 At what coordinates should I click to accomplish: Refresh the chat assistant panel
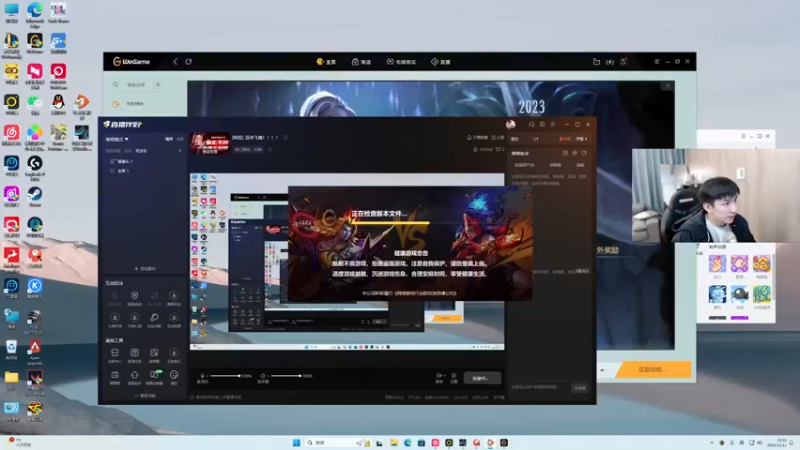tap(584, 153)
